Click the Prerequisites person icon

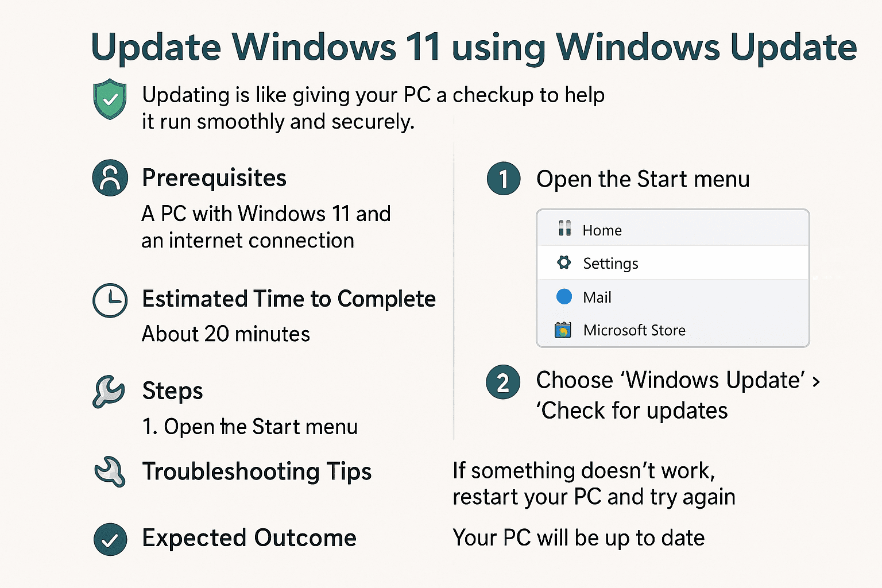click(x=110, y=178)
